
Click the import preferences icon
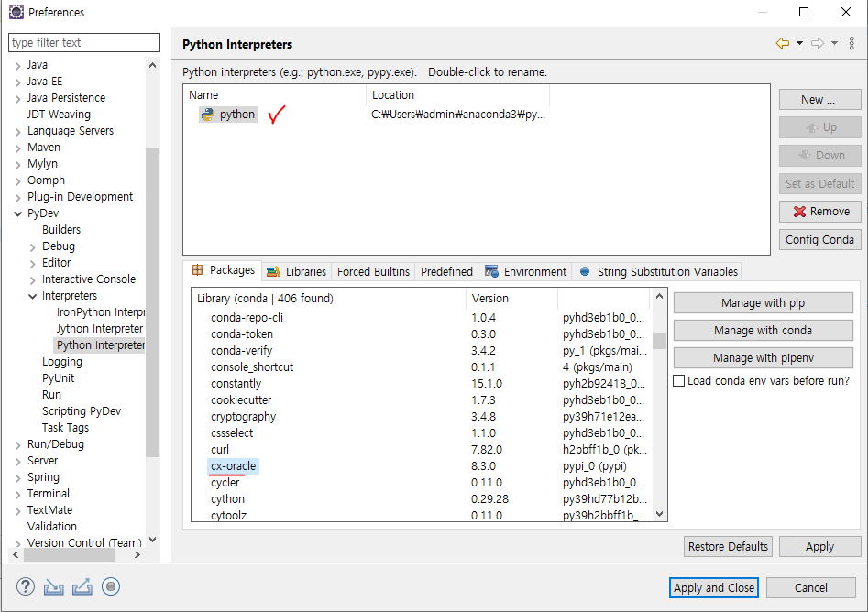coord(54,586)
